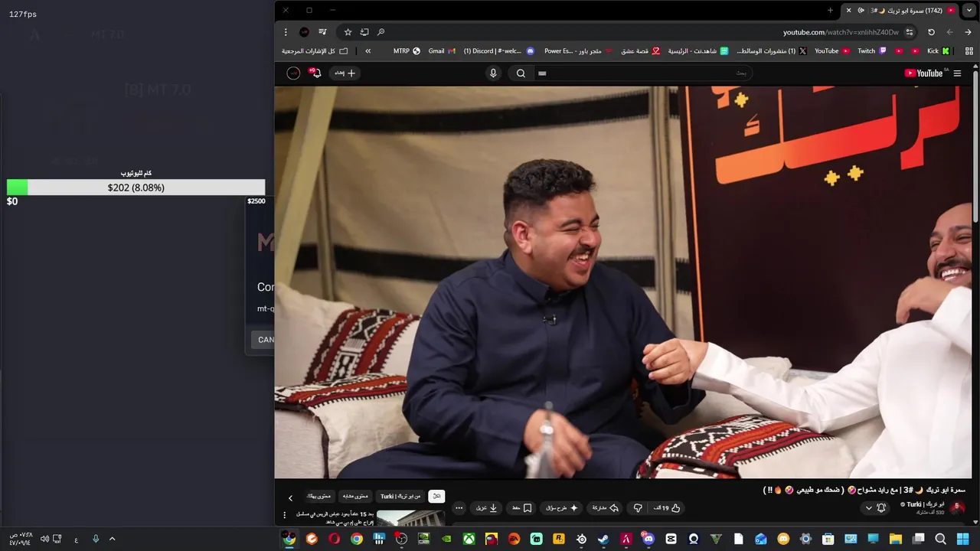Open Windows taskbar search
Screen dimensions: 980x551
pyautogui.click(x=941, y=539)
